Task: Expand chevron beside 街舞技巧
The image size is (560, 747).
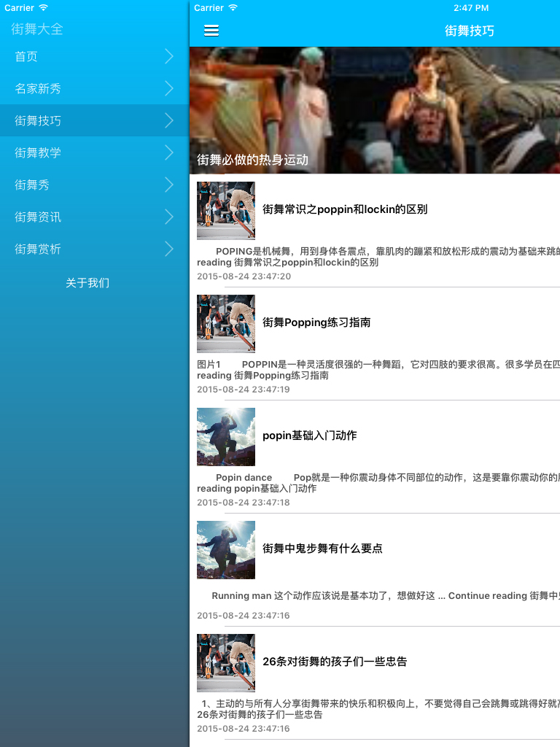Action: pyautogui.click(x=169, y=120)
